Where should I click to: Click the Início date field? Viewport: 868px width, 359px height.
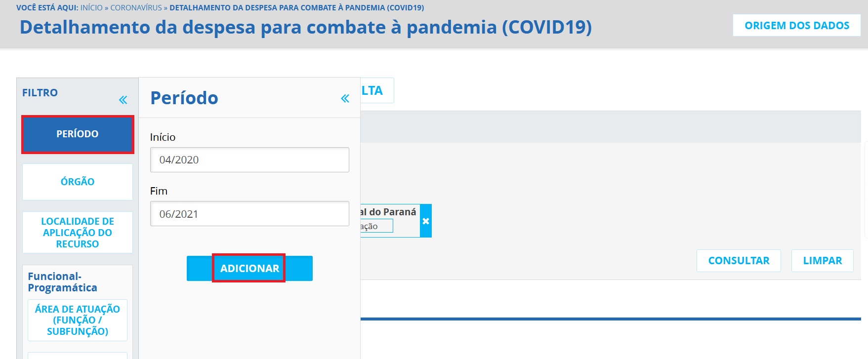point(249,160)
